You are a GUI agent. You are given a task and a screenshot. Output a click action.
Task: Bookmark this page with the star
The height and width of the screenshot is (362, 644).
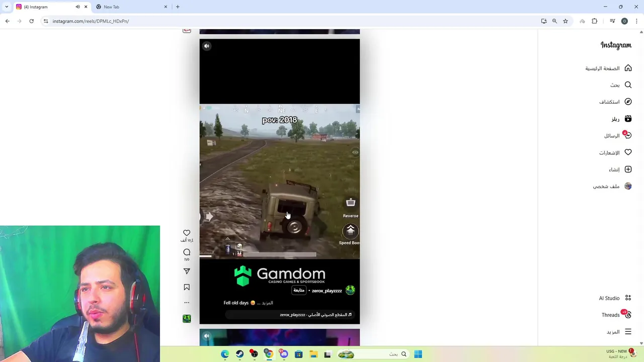click(x=566, y=21)
